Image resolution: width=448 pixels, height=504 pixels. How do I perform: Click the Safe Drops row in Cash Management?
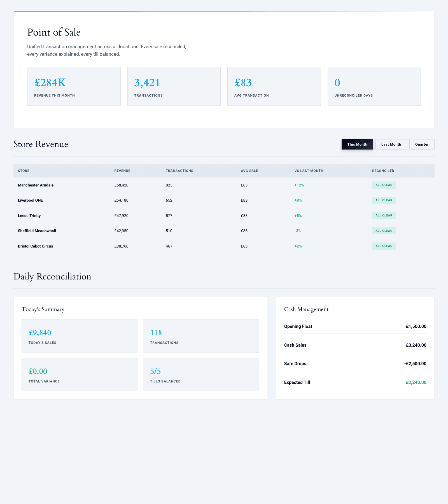pos(355,363)
